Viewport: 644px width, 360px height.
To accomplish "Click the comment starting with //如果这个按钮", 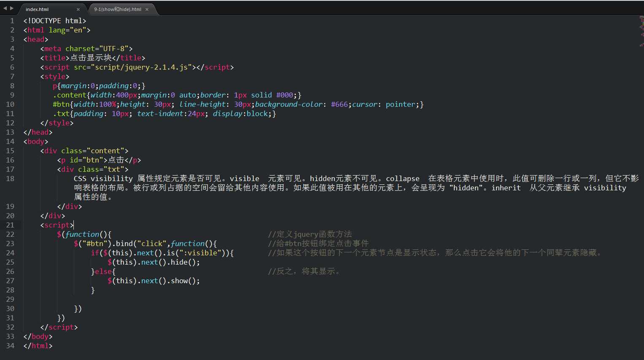I will 435,253.
